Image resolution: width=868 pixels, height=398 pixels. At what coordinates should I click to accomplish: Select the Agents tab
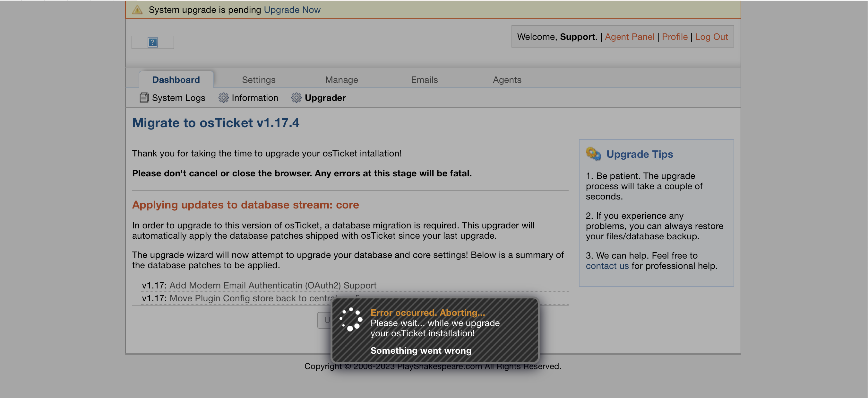[507, 80]
